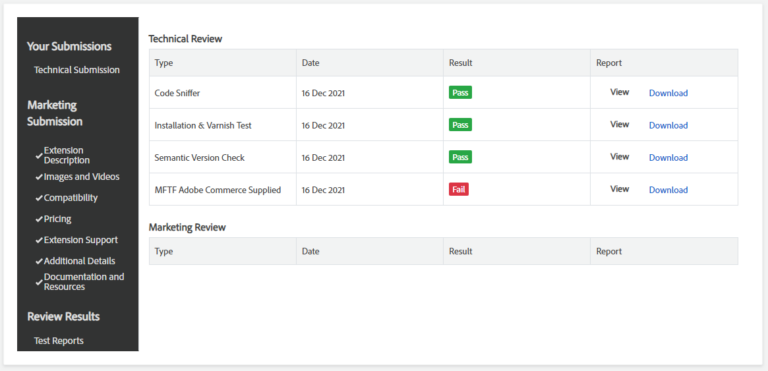
Task: Open Additional Details section
Action: 79,261
